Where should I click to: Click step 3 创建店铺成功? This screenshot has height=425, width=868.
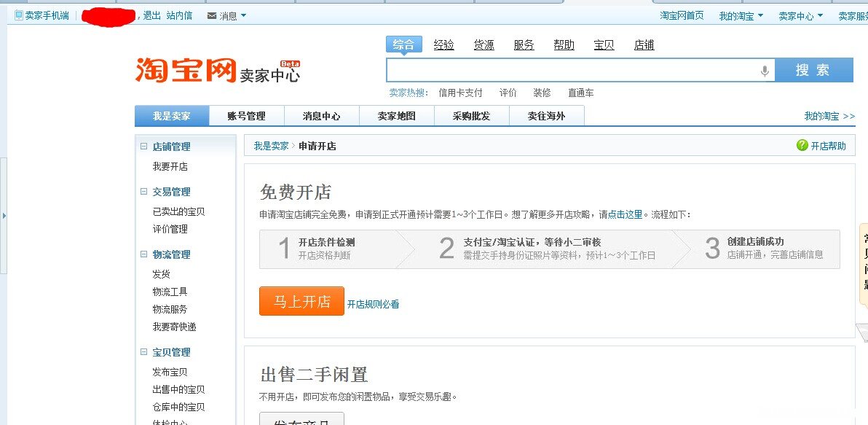[756, 241]
